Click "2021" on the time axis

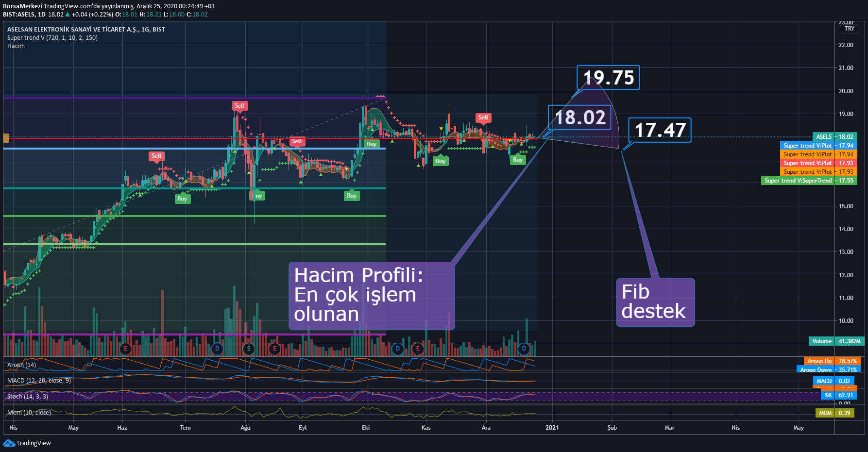[x=552, y=428]
